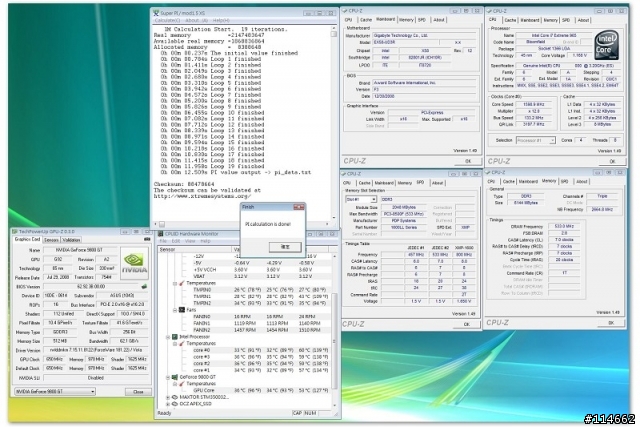The width and height of the screenshot is (640, 427).
Task: Click OK in the CPU-Z Memory window
Action: coord(611,322)
